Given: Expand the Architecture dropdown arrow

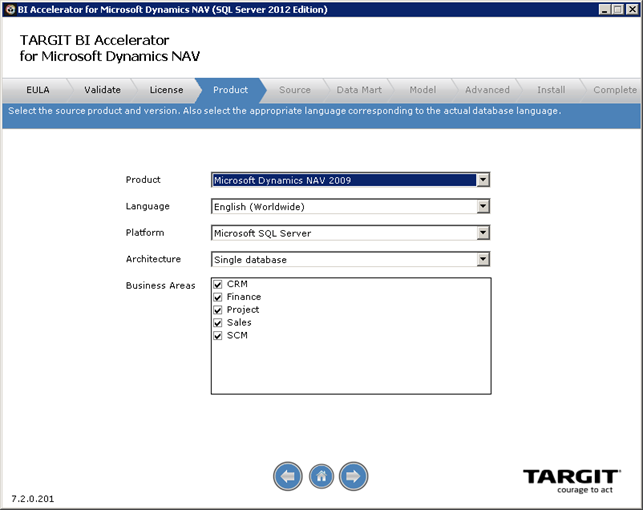Looking at the screenshot, I should click(483, 259).
